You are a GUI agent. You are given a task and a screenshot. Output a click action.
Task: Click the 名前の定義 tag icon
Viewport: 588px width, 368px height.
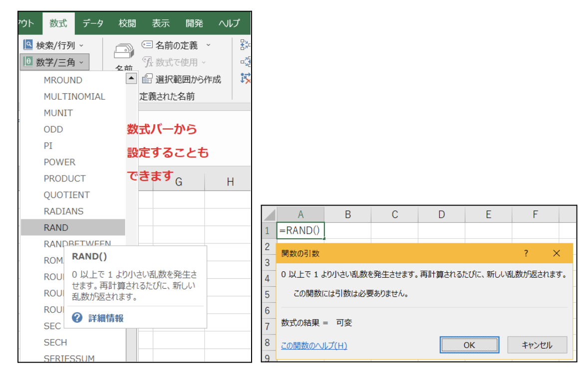point(147,44)
